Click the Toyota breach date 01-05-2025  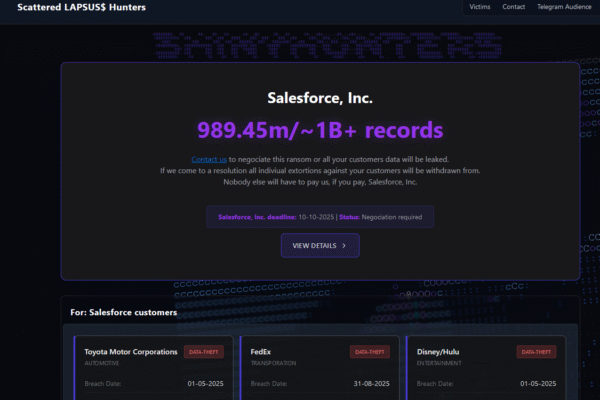coord(204,383)
